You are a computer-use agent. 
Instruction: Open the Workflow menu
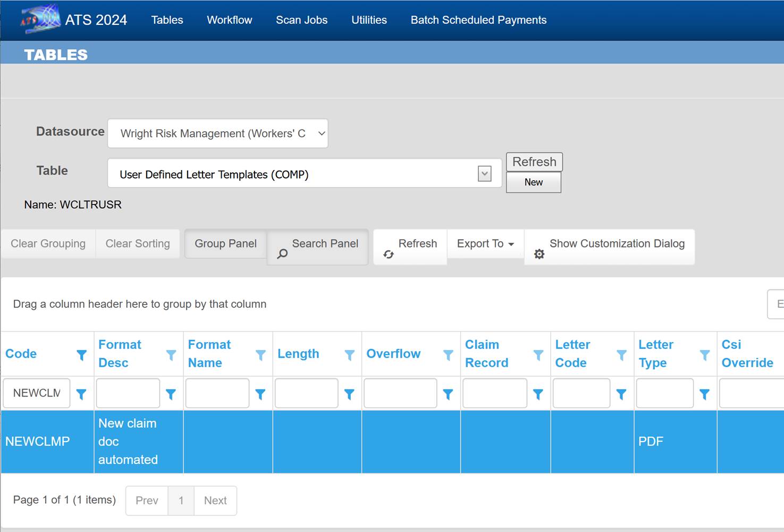tap(229, 20)
